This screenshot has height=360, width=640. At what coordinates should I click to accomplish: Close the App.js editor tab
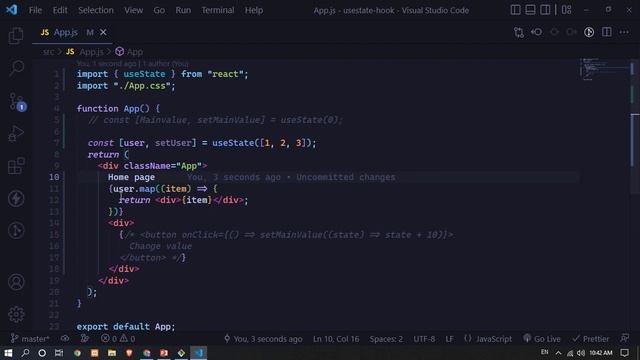point(103,32)
